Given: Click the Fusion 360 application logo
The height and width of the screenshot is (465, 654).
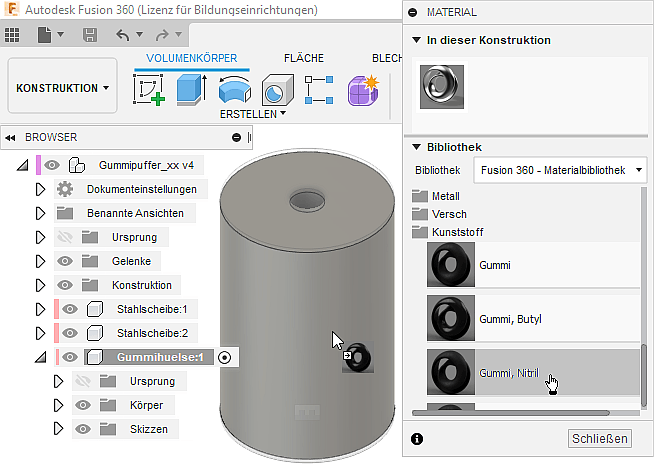Looking at the screenshot, I should (x=12, y=9).
